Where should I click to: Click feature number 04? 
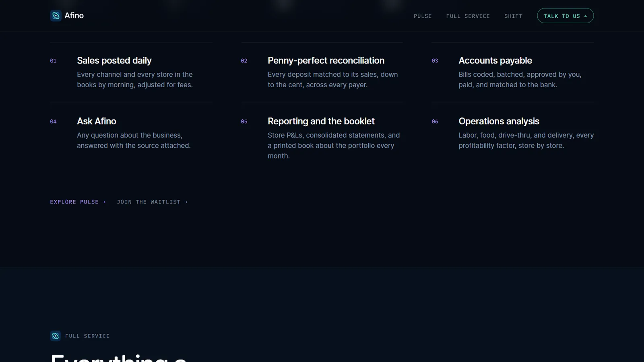pyautogui.click(x=53, y=121)
